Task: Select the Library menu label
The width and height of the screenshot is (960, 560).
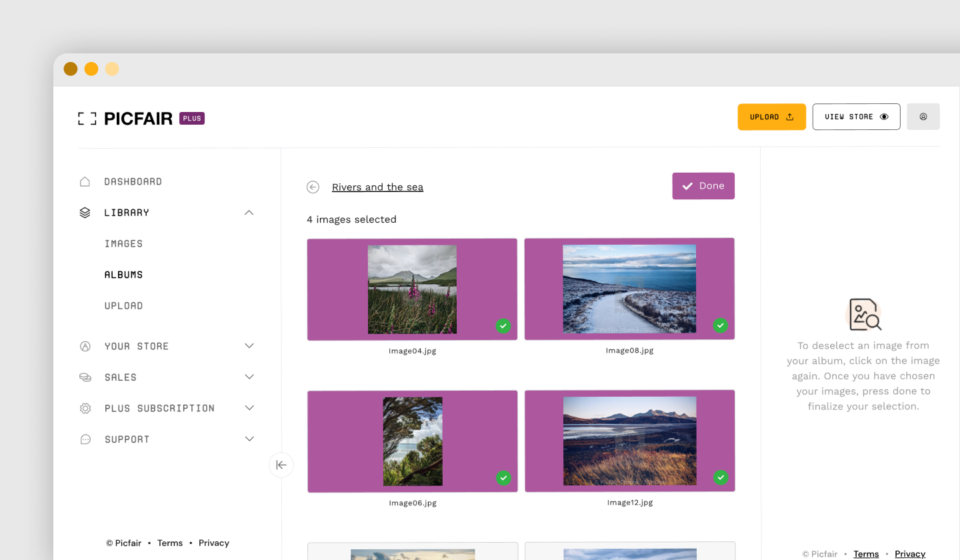Action: (127, 213)
